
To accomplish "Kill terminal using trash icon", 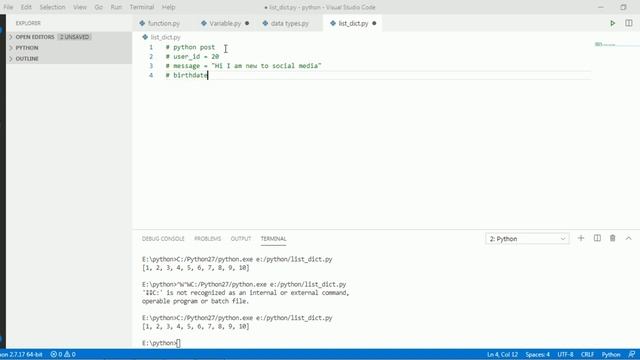I will 613,238.
